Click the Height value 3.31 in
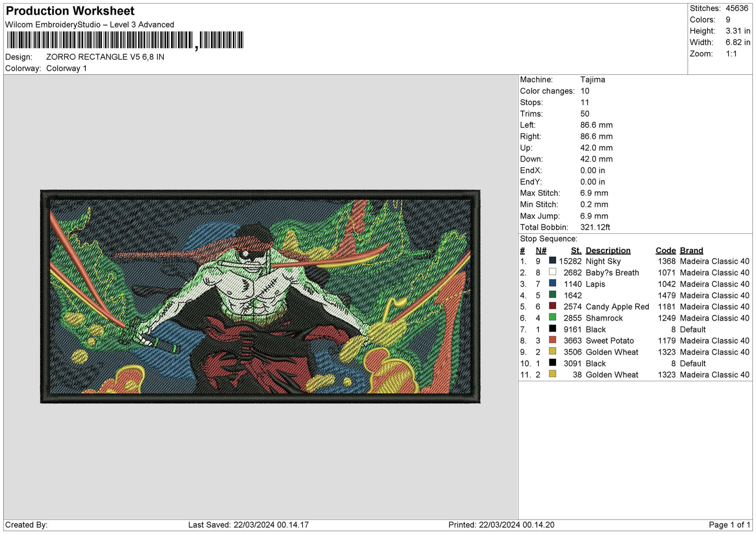756x534 pixels. 738,31
